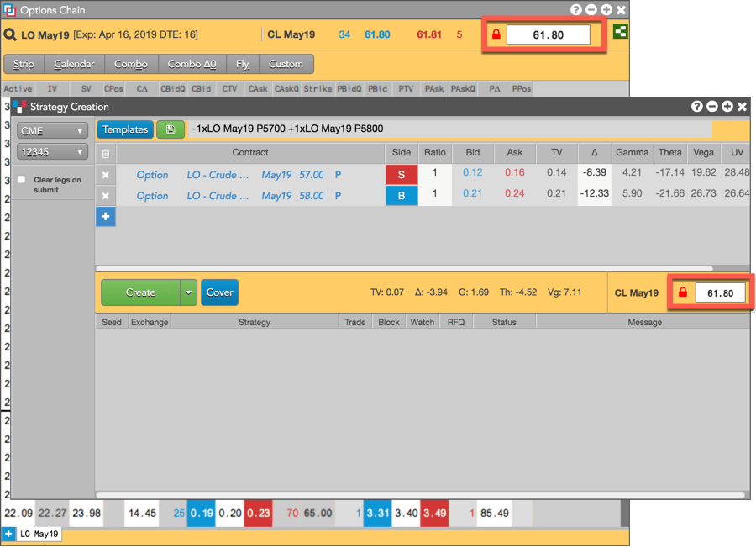756x548 pixels.
Task: Click the Strategy Creation window logo icon
Action: (x=19, y=107)
